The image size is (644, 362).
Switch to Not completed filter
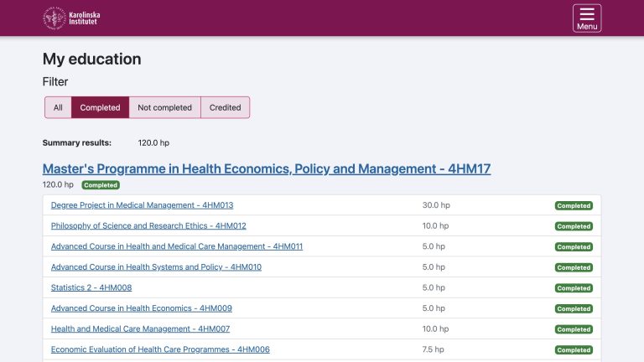(164, 107)
